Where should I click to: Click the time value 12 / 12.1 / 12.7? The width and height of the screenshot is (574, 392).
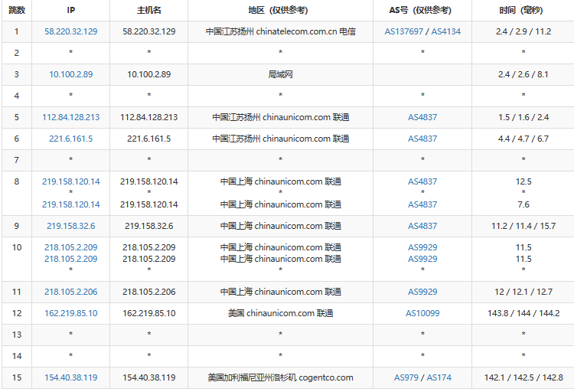(x=523, y=292)
